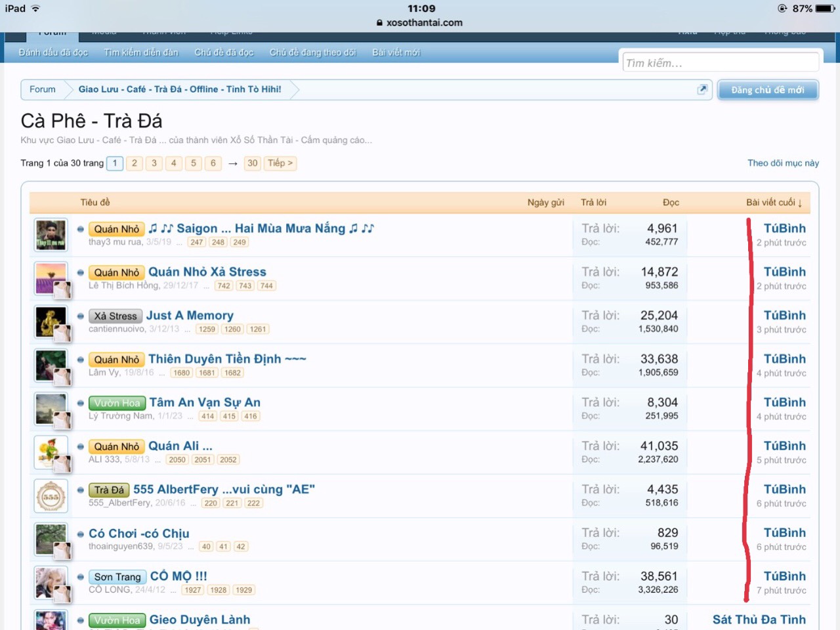The height and width of the screenshot is (630, 840).
Task: Select Bài viết mới in navigation bar
Action: (396, 52)
